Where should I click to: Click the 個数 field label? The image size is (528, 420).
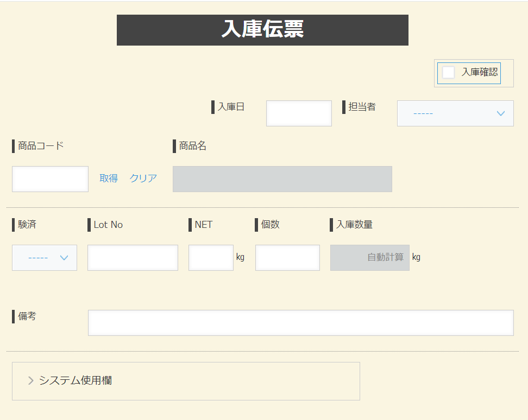tap(270, 225)
